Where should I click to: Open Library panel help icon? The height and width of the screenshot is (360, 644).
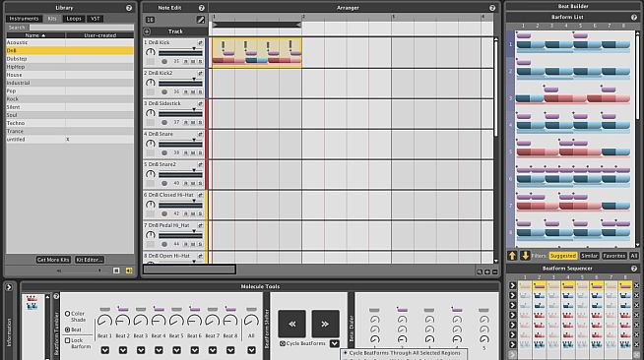pos(129,8)
